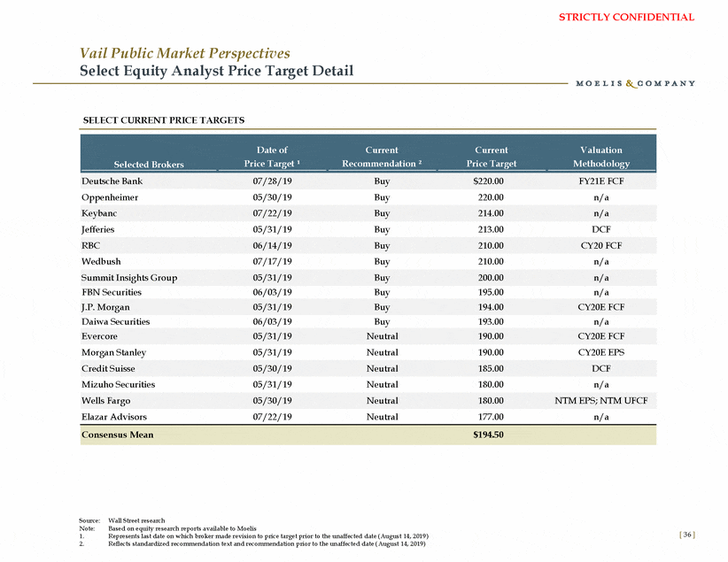Click RBC's 06/14/19 date
The width and height of the screenshot is (728, 562).
[x=272, y=245]
